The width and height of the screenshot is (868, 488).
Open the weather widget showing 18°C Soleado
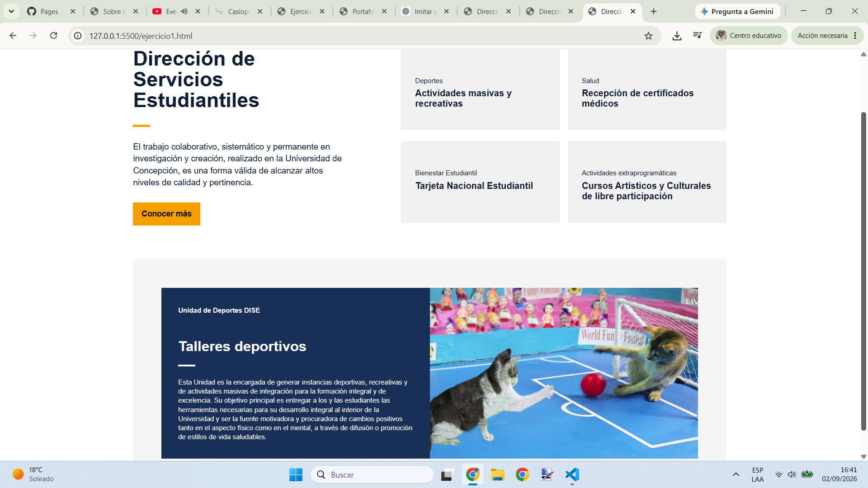pyautogui.click(x=33, y=474)
